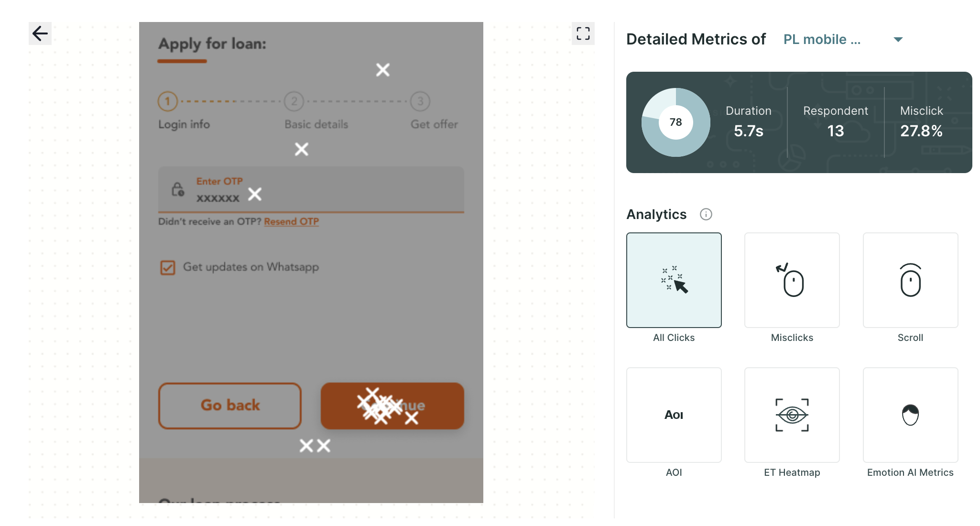Expand the prototype to fullscreen view
This screenshot has height=526, width=980.
tap(583, 33)
